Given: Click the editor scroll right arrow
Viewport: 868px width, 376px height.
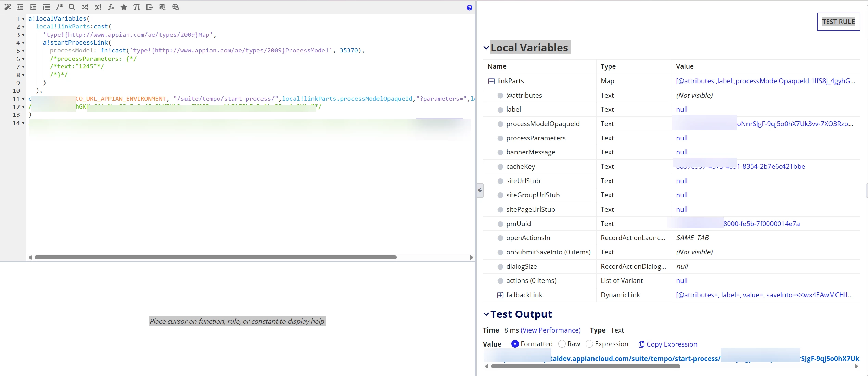Looking at the screenshot, I should 471,257.
